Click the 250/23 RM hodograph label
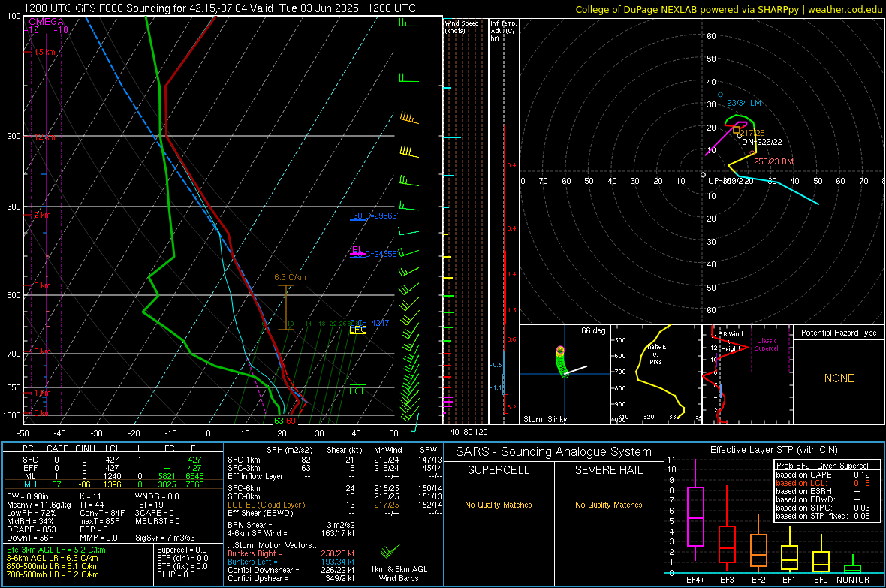 [x=773, y=161]
